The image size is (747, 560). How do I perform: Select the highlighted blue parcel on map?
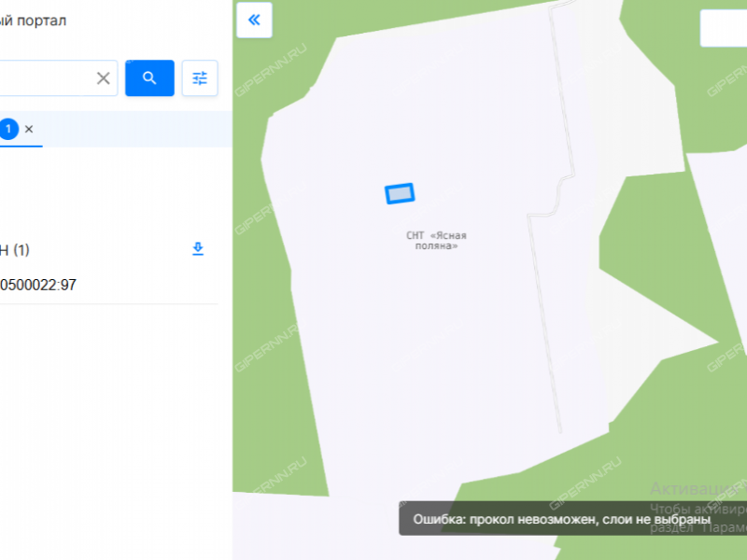pos(400,194)
